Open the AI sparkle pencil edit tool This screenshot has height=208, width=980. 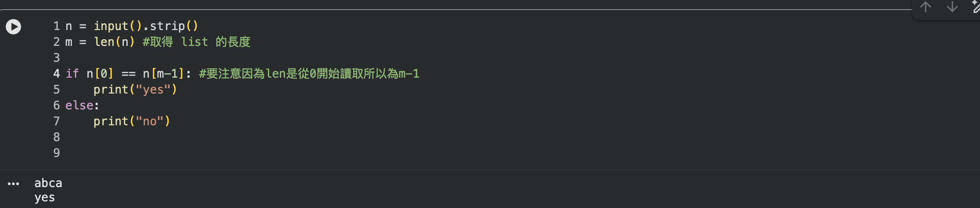[x=975, y=7]
